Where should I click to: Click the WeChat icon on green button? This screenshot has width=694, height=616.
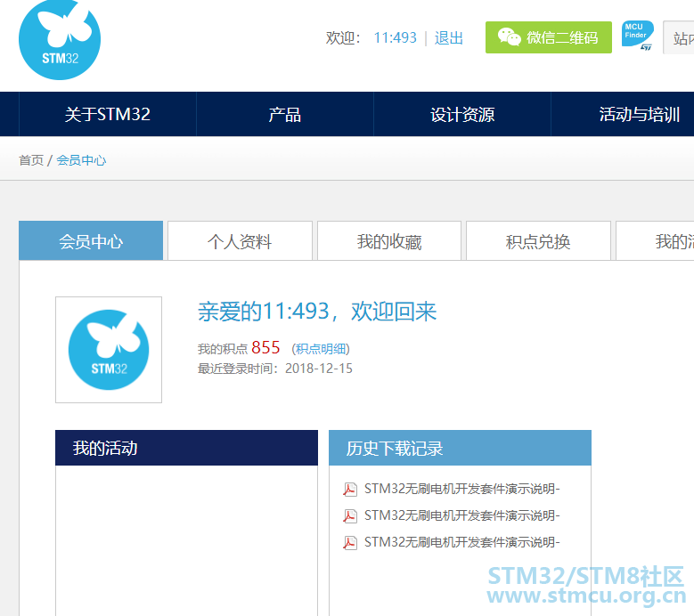pyautogui.click(x=509, y=37)
